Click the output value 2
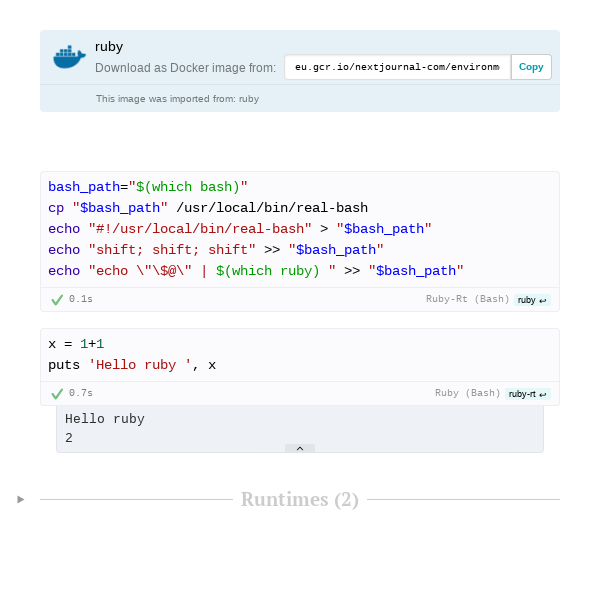The height and width of the screenshot is (600, 600). click(69, 438)
